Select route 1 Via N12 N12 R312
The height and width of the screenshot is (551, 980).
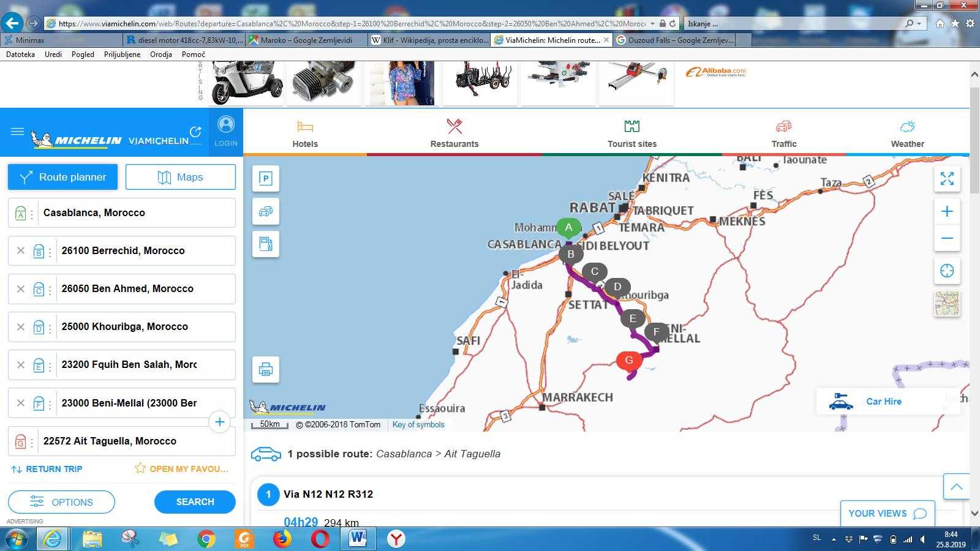[328, 494]
